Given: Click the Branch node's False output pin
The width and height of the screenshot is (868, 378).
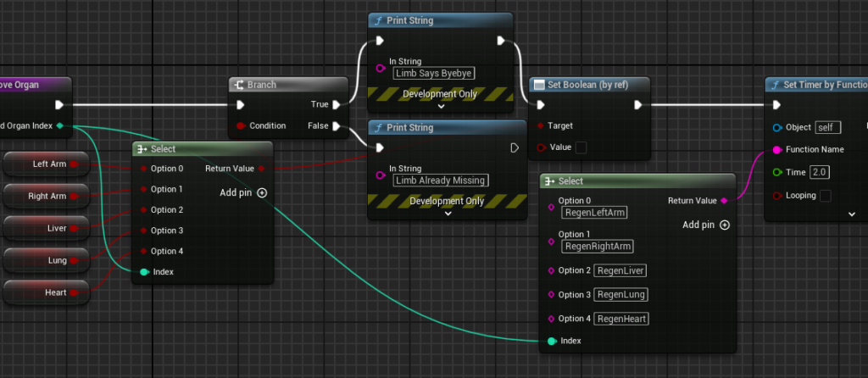Looking at the screenshot, I should 337,126.
